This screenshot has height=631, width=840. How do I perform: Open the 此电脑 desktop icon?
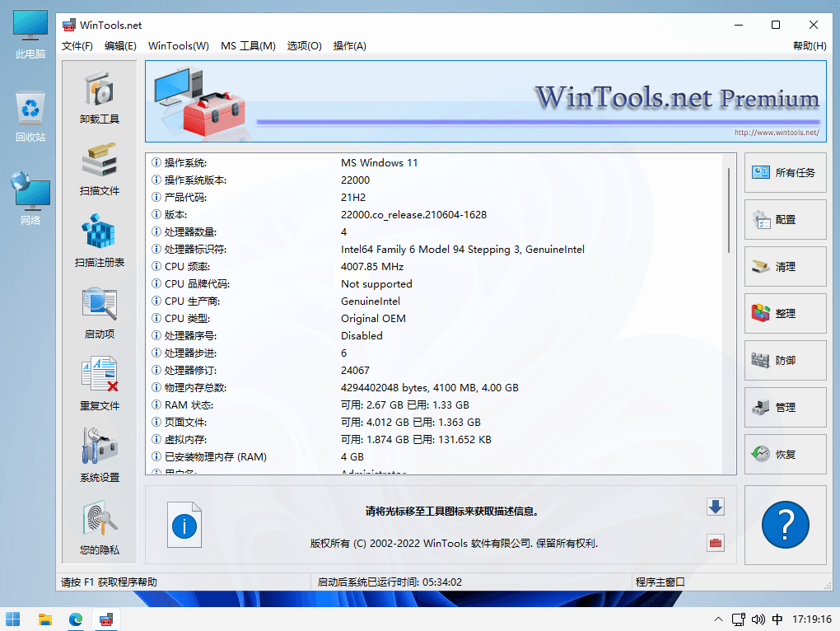pos(30,35)
